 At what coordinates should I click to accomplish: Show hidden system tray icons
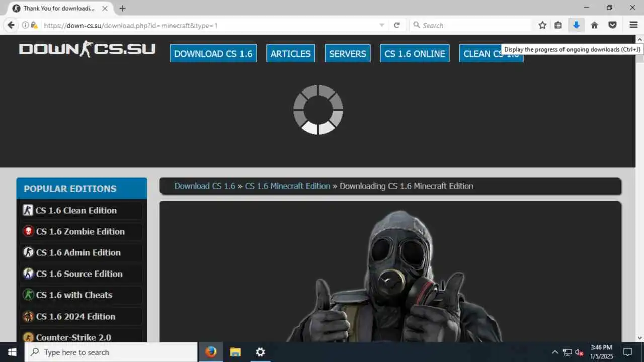tap(555, 352)
